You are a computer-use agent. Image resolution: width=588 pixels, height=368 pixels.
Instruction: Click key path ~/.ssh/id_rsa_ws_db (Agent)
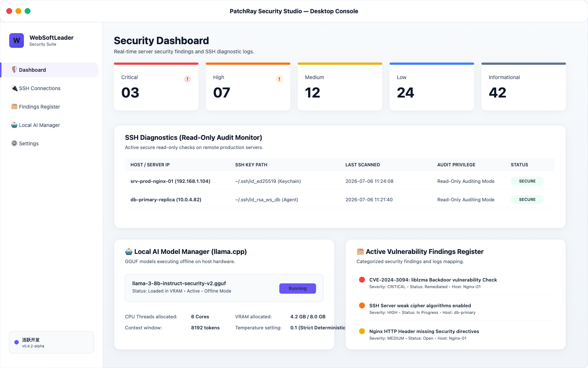(266, 199)
